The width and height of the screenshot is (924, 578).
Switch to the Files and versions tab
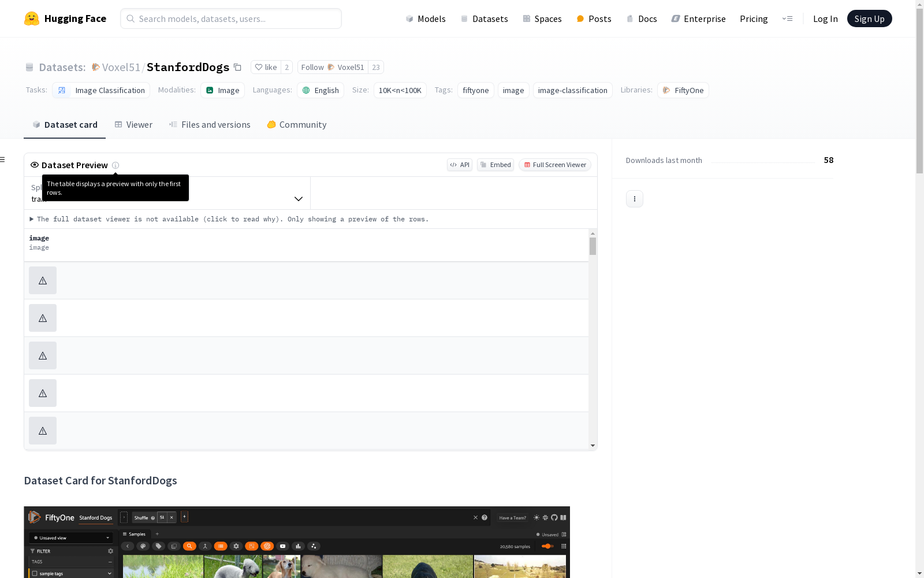210,124
